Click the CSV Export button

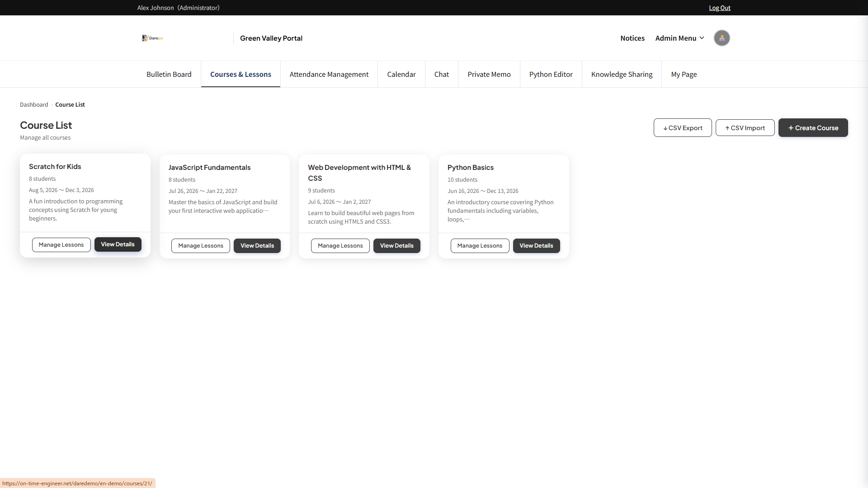tap(683, 128)
